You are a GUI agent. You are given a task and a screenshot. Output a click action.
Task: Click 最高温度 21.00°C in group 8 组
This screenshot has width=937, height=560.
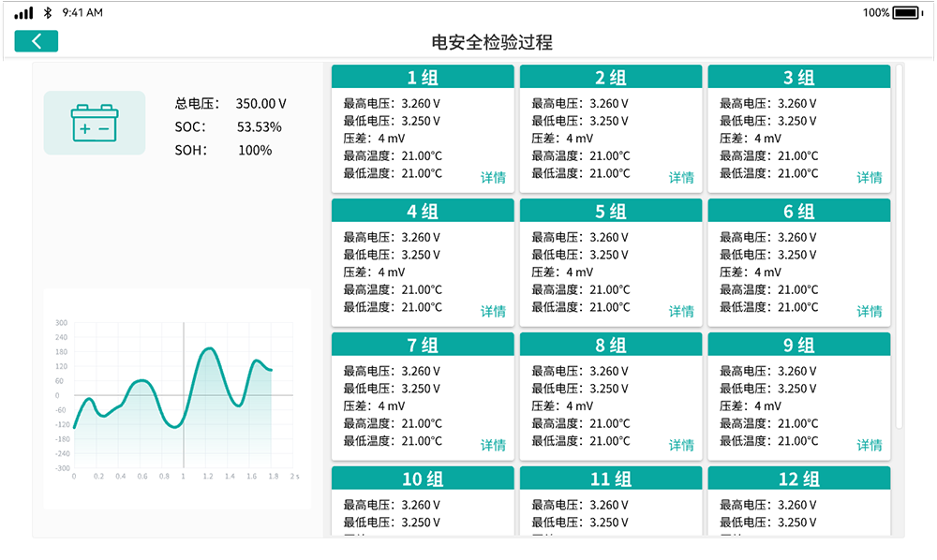click(x=580, y=423)
